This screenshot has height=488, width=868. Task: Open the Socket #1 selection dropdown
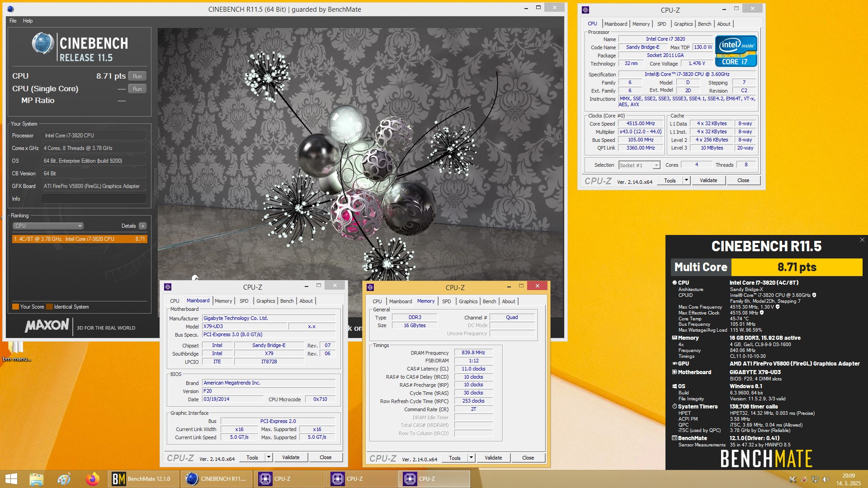tap(639, 165)
